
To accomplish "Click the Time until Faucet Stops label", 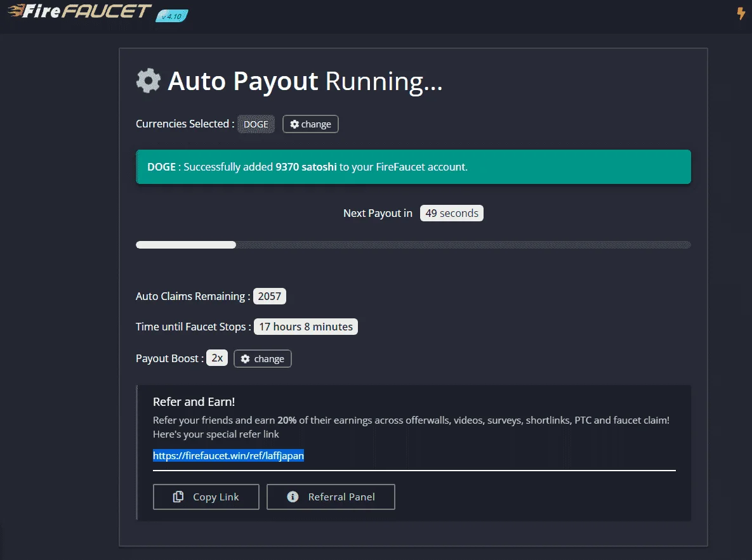I will click(194, 327).
